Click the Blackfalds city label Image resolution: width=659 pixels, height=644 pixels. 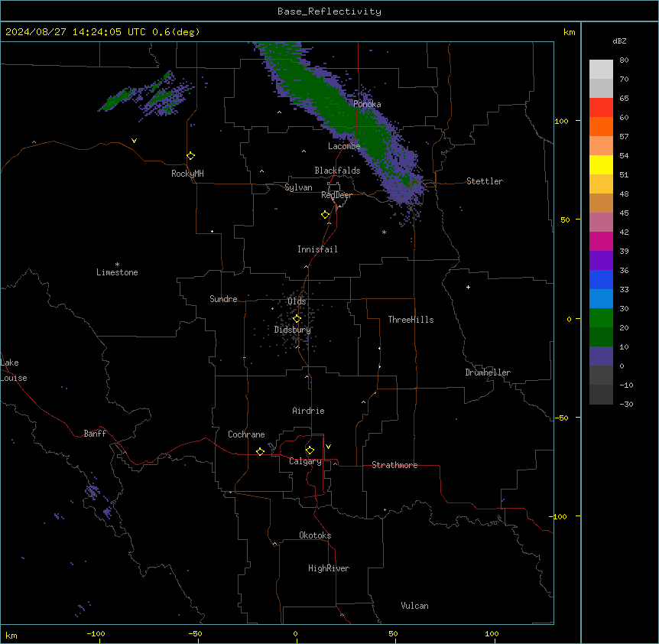tap(337, 171)
